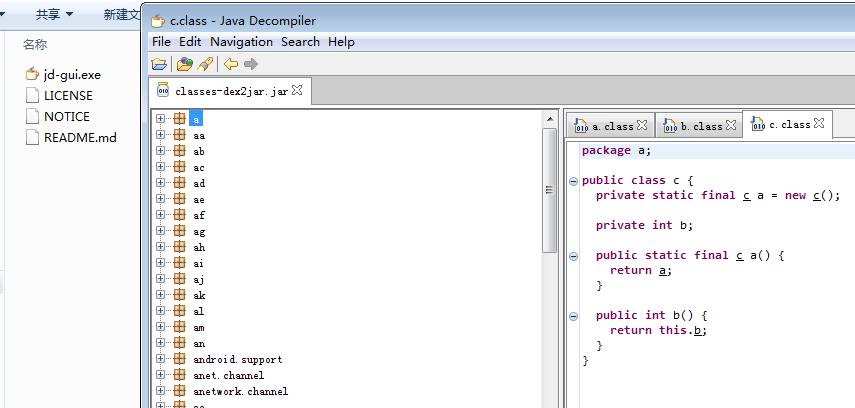This screenshot has width=855, height=408.
Task: Click the Forward gray arrow icon
Action: tap(251, 64)
